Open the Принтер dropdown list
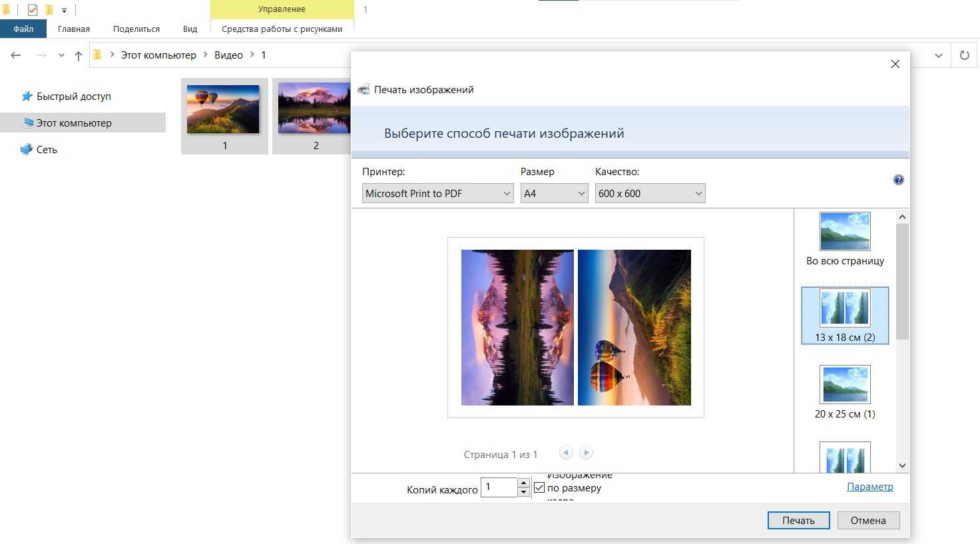 tap(438, 194)
